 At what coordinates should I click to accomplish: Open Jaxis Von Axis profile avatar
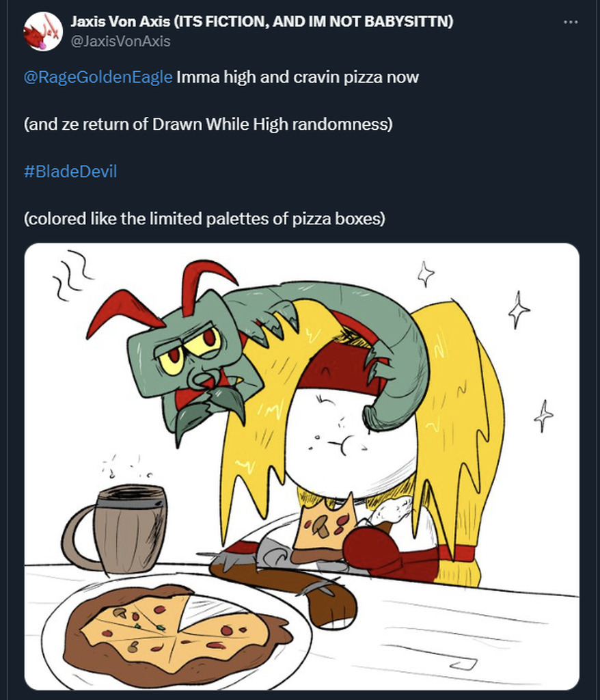pos(43,31)
